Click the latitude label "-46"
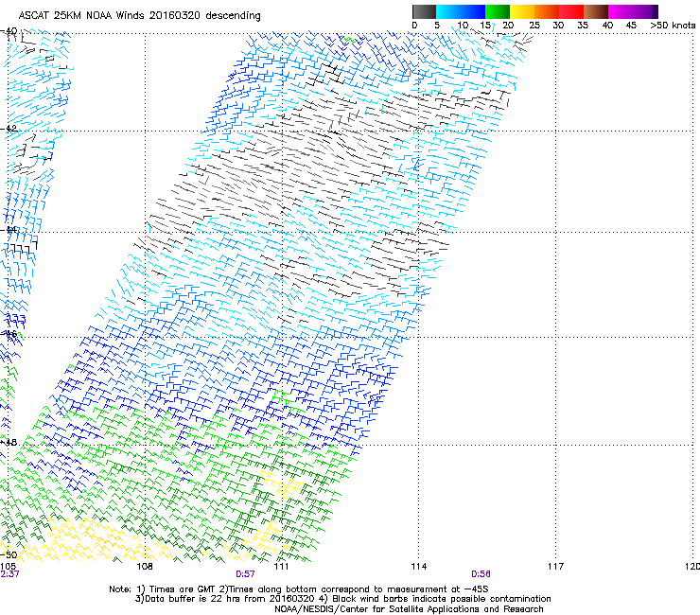 click(9, 334)
